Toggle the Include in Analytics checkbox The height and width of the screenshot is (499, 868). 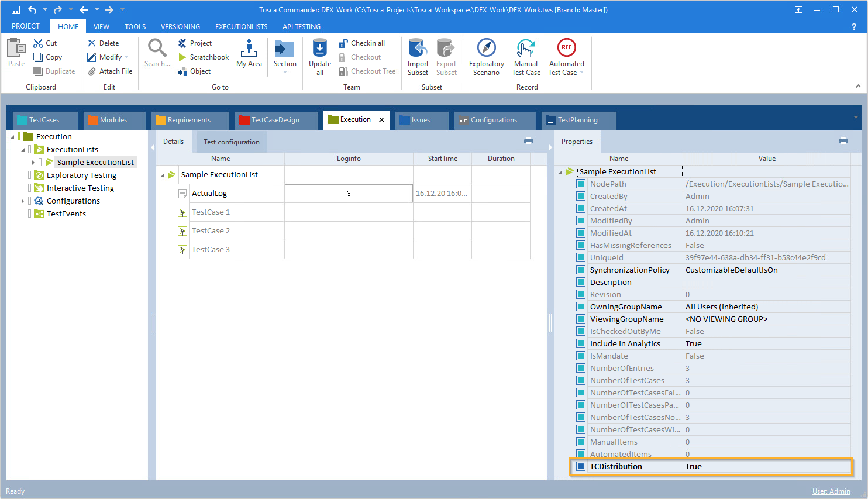[x=581, y=343]
